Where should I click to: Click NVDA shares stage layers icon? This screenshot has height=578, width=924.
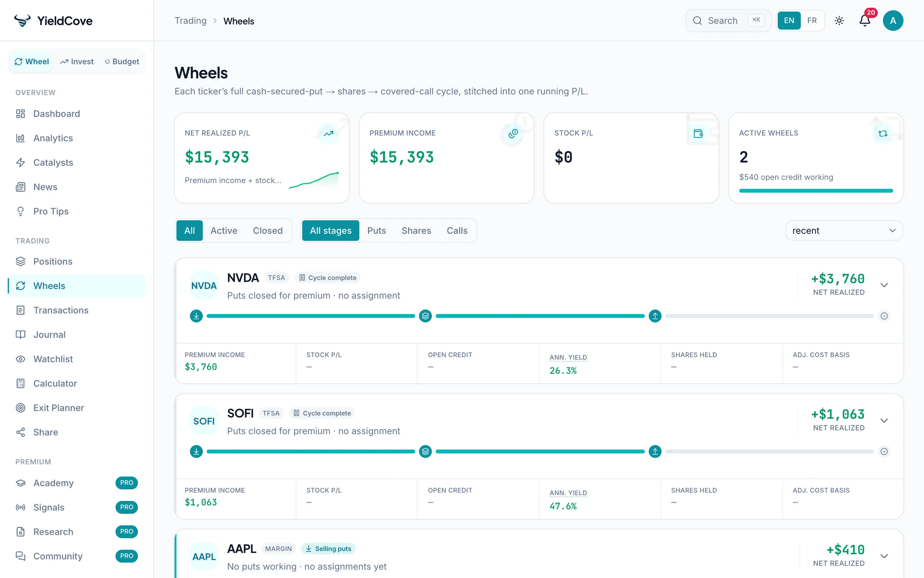tap(425, 316)
